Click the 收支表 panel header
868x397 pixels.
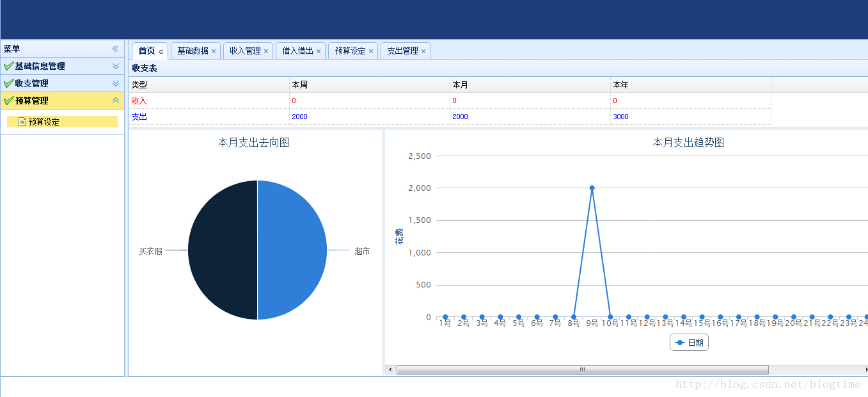498,68
